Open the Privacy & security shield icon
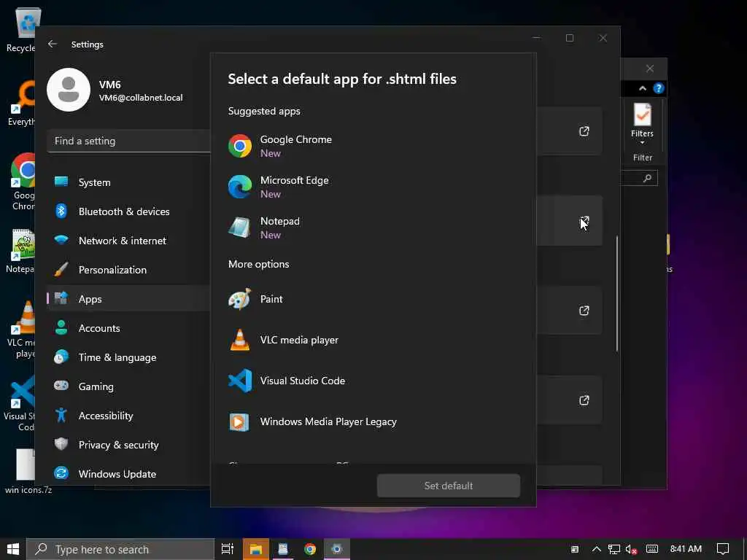The height and width of the screenshot is (560, 747). coord(61,444)
